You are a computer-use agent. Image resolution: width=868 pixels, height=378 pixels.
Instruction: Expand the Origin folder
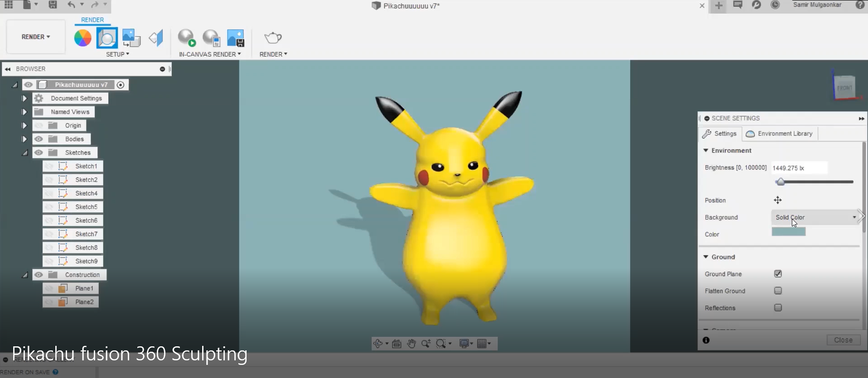pos(24,125)
